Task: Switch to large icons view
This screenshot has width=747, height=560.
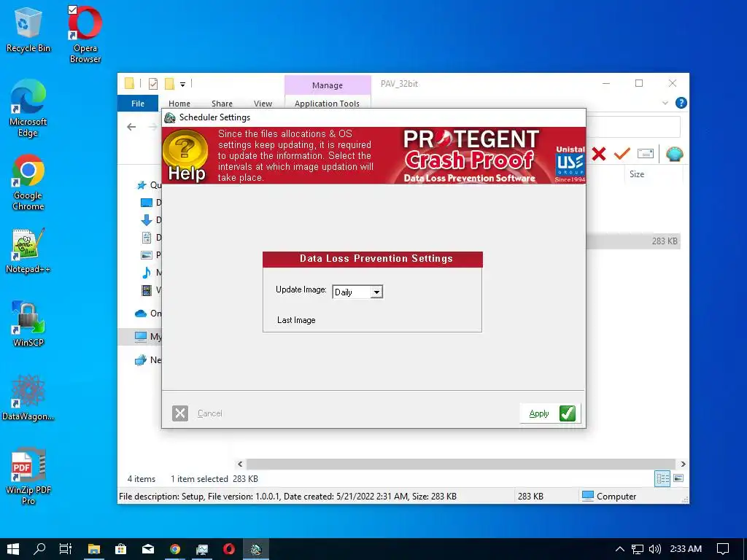Action: pyautogui.click(x=678, y=478)
